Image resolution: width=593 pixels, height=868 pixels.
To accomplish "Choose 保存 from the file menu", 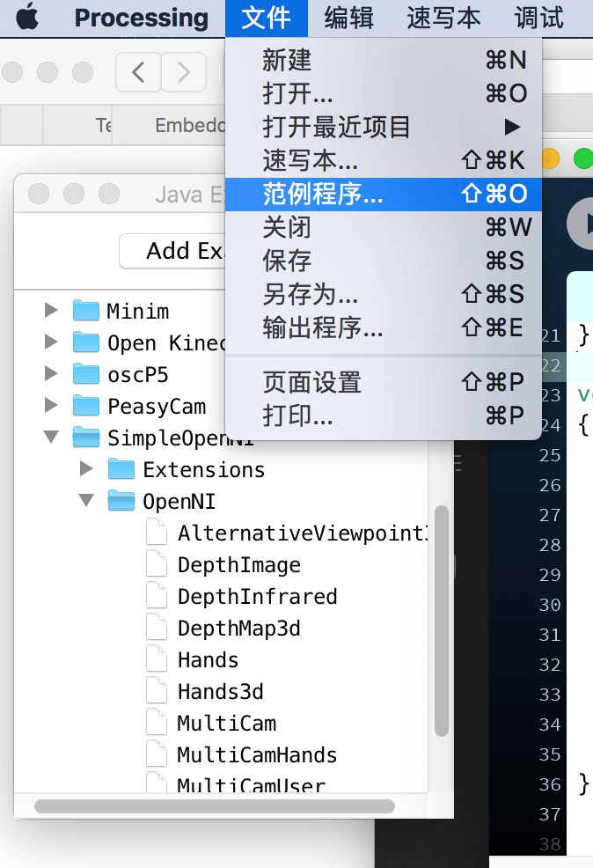I will tap(384, 261).
